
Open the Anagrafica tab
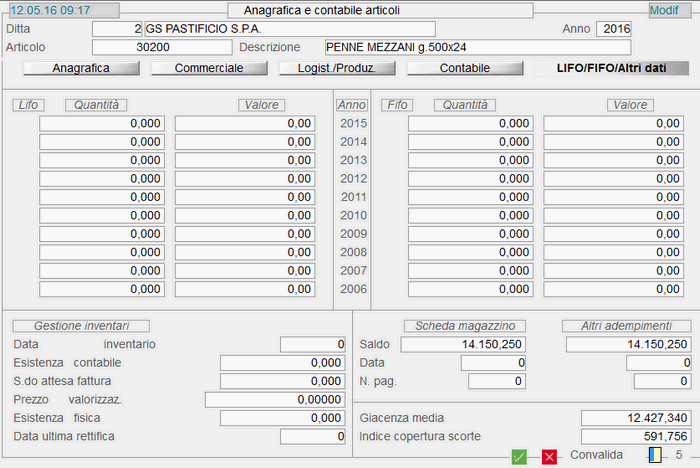pyautogui.click(x=81, y=68)
